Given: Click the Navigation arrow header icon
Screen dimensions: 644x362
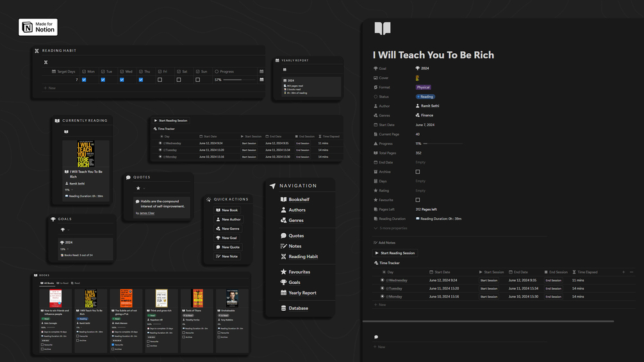Looking at the screenshot, I should click(272, 186).
